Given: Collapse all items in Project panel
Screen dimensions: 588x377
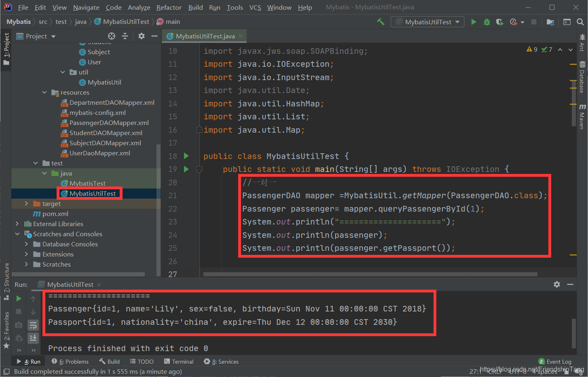Looking at the screenshot, I should pyautogui.click(x=125, y=36).
